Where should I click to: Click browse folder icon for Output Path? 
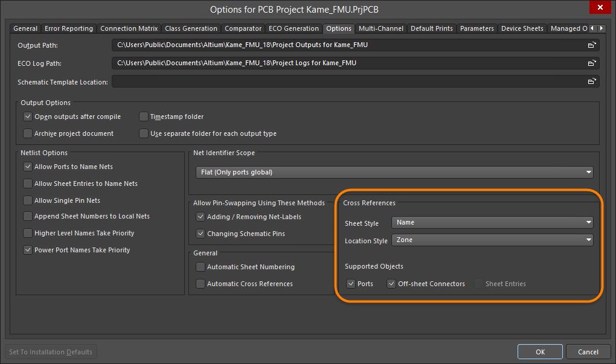pyautogui.click(x=592, y=45)
